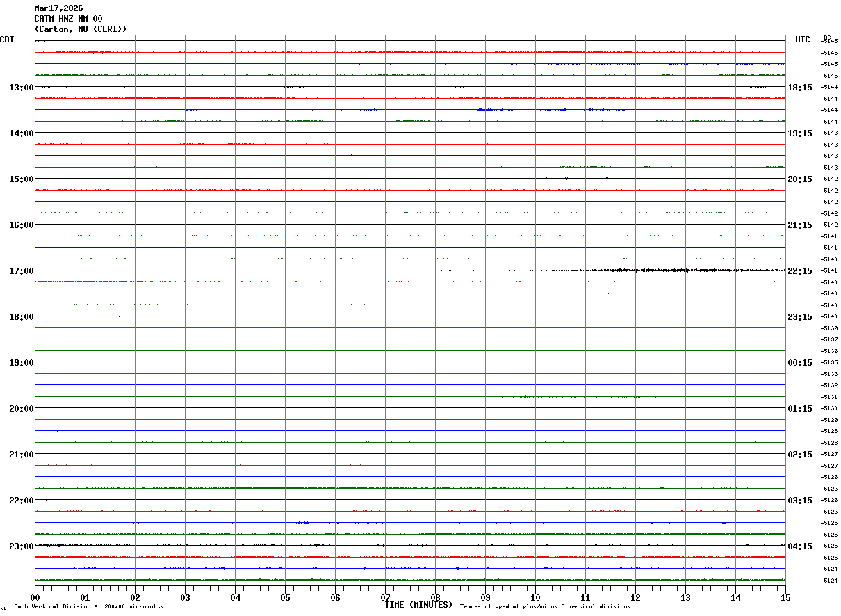
Task: Click the '18:15' UTC time label
Action: (800, 87)
